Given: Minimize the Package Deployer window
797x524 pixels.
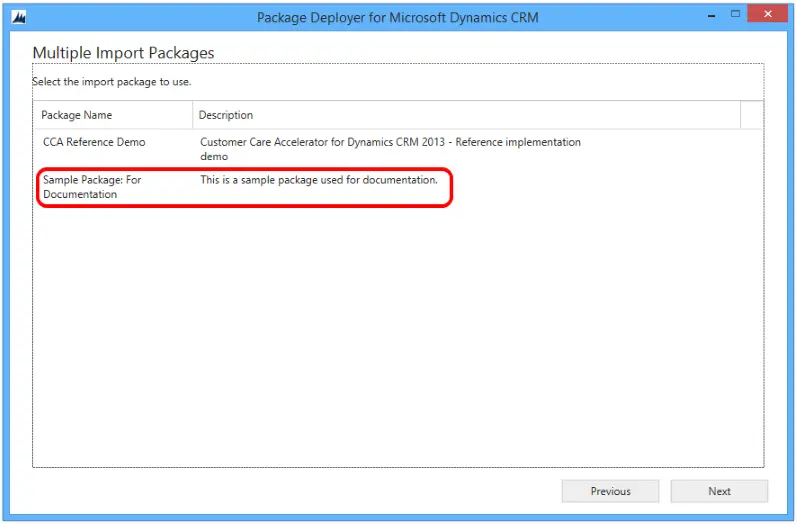Looking at the screenshot, I should click(x=712, y=15).
